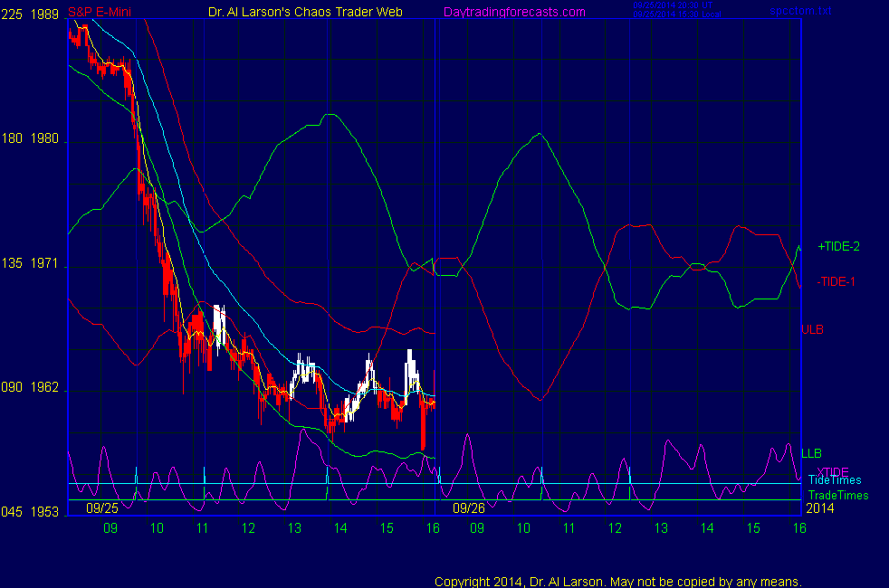Click the 135 1971 price axis label
The height and width of the screenshot is (588, 889).
pos(30,263)
